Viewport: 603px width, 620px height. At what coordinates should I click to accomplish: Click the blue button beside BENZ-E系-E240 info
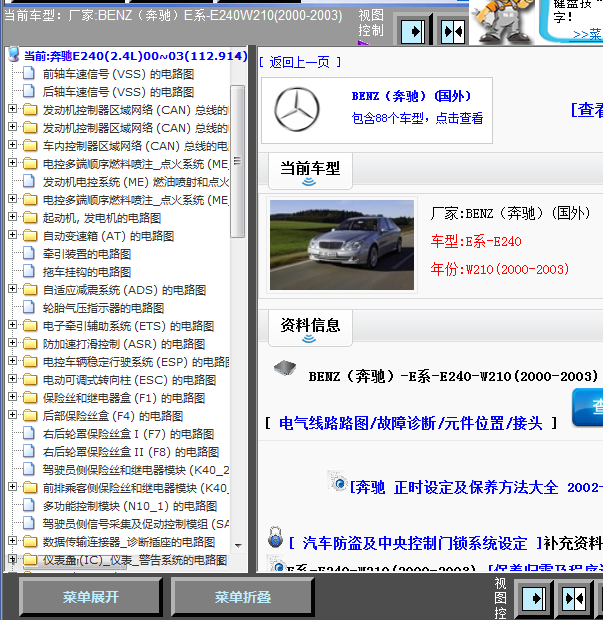point(588,407)
